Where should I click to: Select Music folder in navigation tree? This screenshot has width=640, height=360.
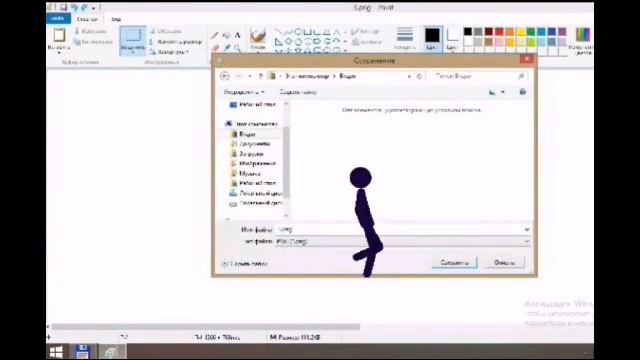245,173
